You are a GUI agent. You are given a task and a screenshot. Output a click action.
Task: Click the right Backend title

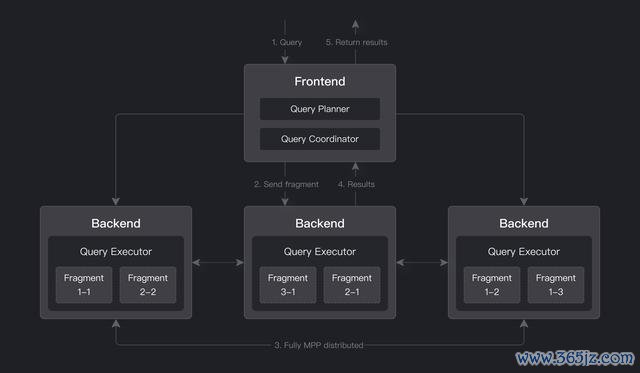click(x=524, y=223)
